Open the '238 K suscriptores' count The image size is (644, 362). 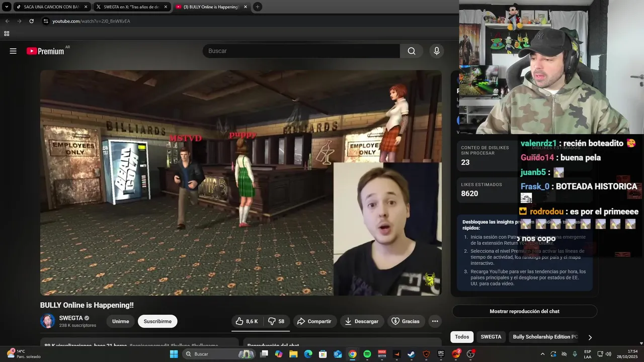point(77,325)
